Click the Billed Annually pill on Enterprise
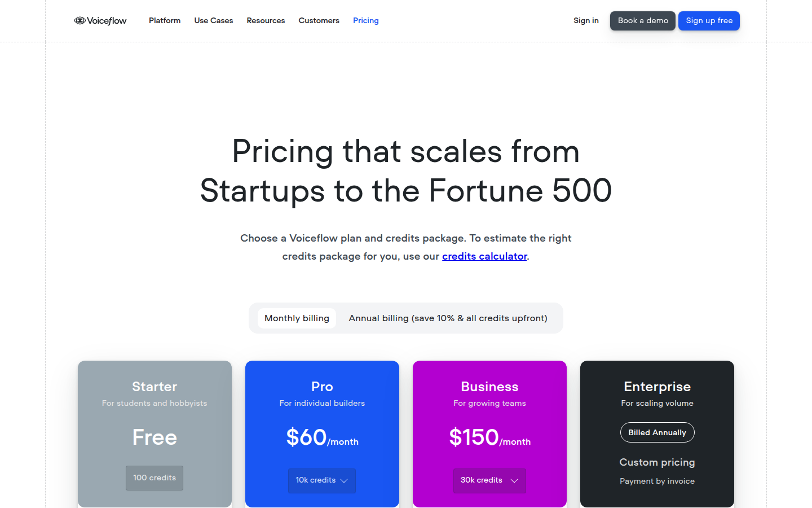The height and width of the screenshot is (508, 812). 657,433
